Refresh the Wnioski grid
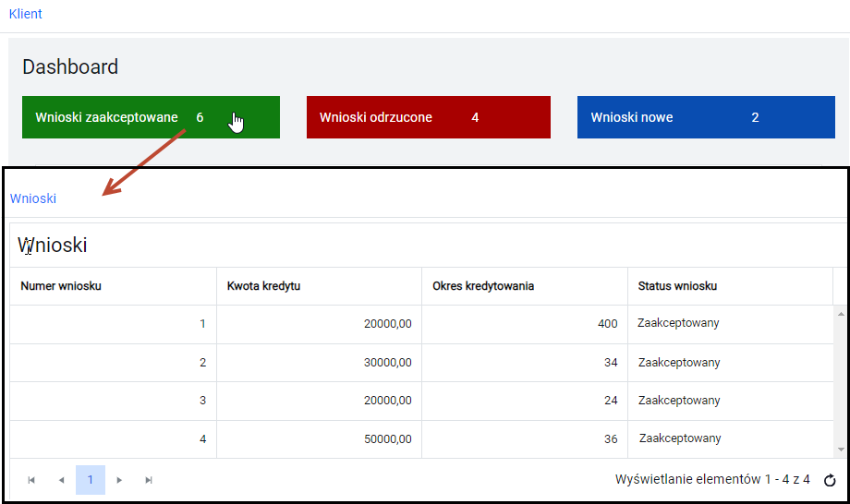850x504 pixels. click(x=830, y=480)
